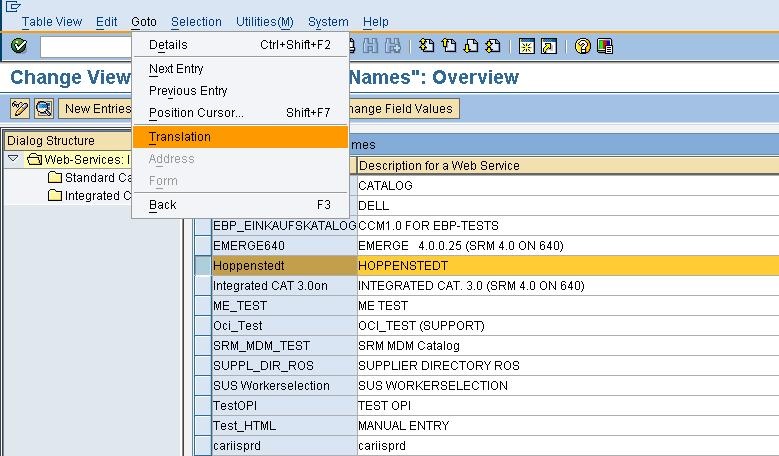
Task: Click the New Entries button
Action: (x=95, y=108)
